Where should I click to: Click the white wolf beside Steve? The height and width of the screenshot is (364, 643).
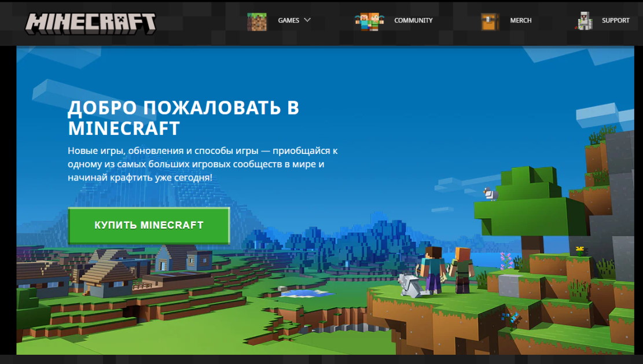[x=410, y=285]
